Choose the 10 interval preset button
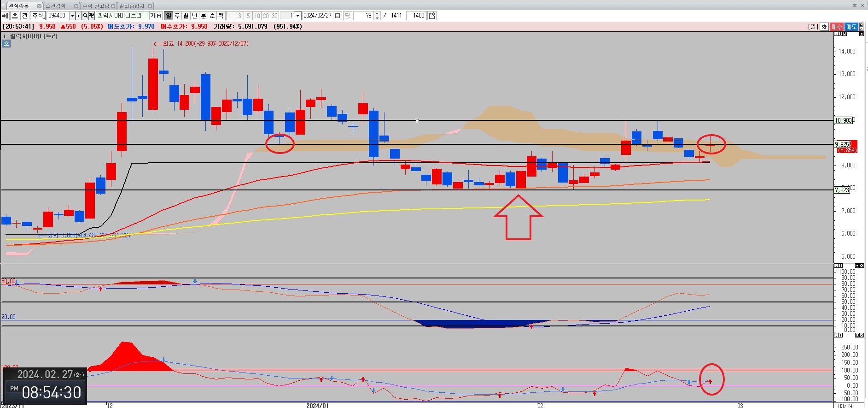This screenshot has width=868, height=408. pos(257,16)
